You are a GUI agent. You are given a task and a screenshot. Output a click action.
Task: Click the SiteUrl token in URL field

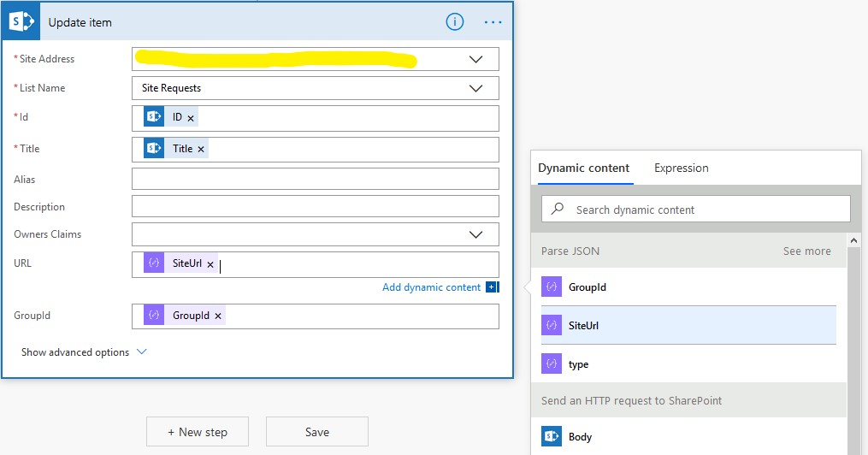click(180, 263)
